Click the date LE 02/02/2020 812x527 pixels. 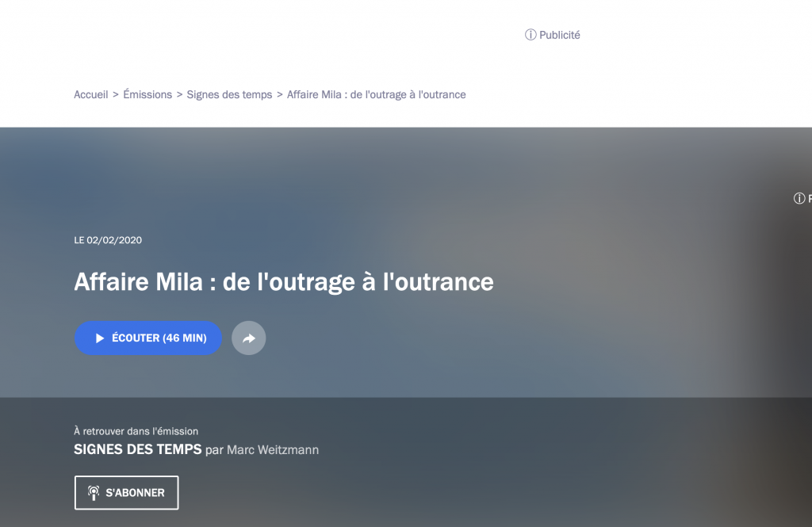pos(108,240)
